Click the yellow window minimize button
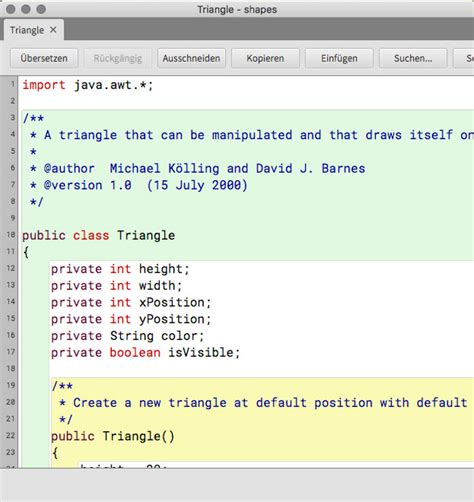The width and height of the screenshot is (474, 502). point(26,9)
